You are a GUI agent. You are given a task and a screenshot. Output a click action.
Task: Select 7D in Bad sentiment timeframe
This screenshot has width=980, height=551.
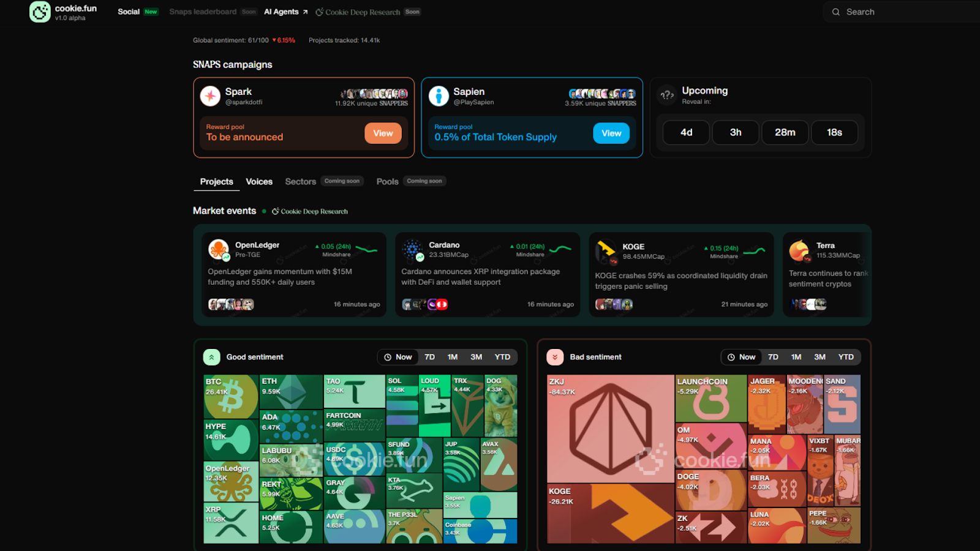[774, 357]
